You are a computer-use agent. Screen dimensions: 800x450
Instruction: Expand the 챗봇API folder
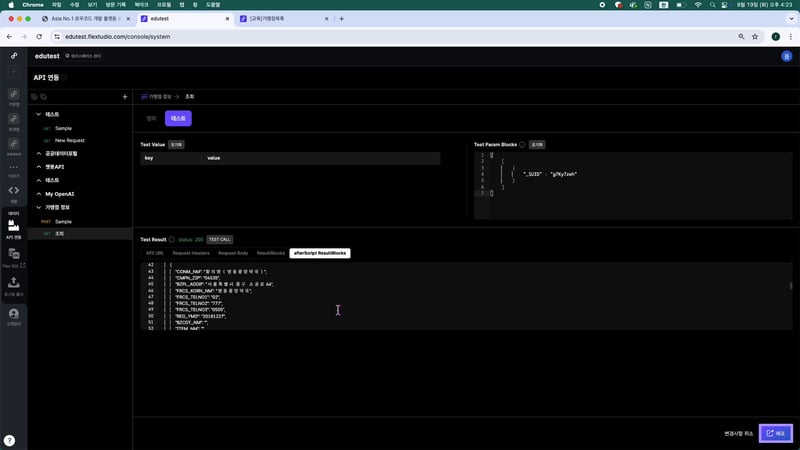click(38, 167)
